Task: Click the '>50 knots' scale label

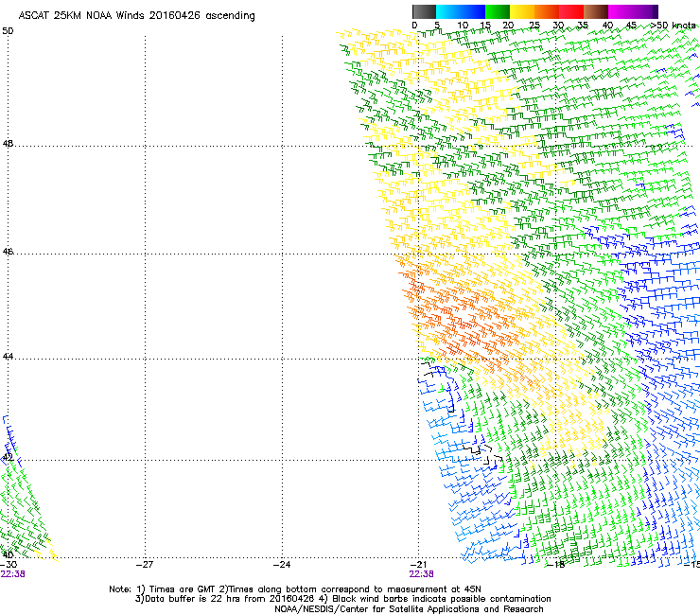Action: 673,26
